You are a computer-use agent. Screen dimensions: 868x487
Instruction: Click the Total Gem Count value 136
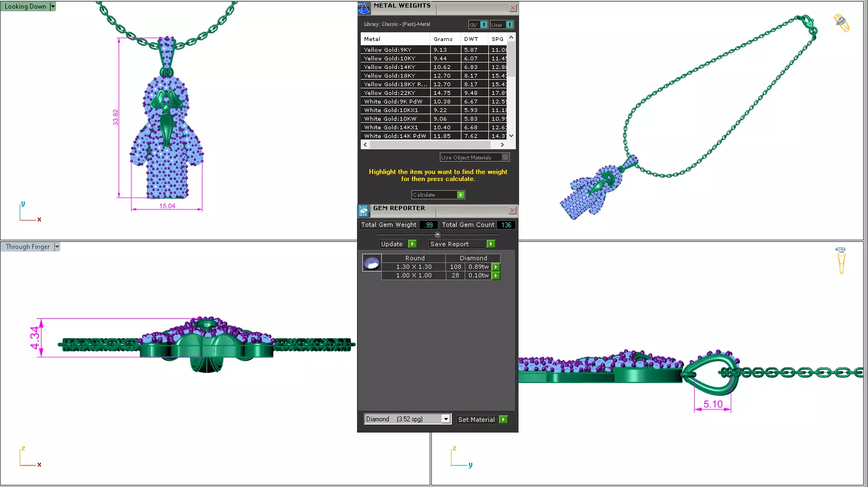click(x=506, y=225)
